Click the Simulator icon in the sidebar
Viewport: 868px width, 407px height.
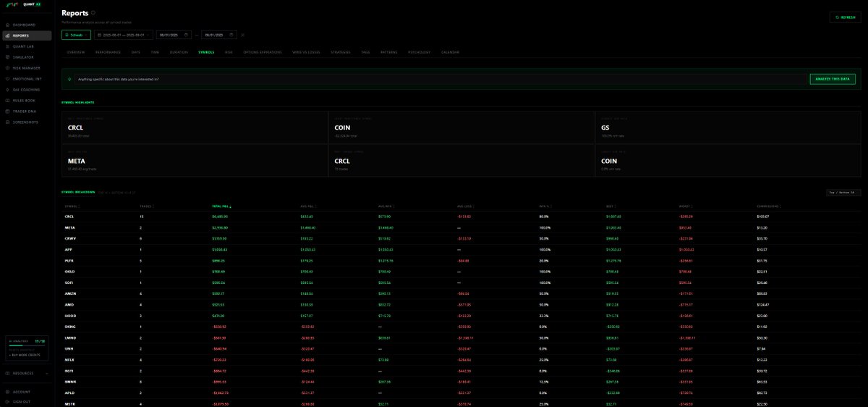click(x=7, y=57)
